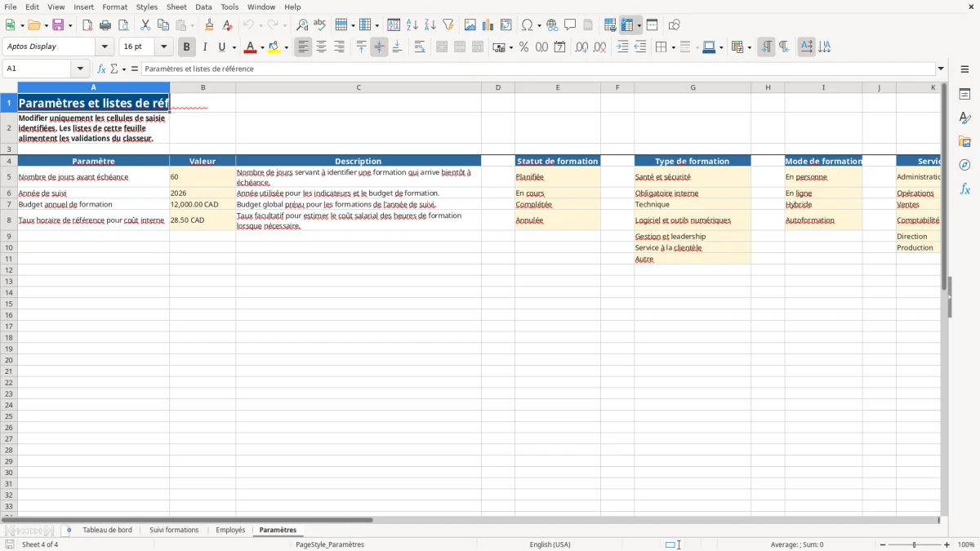The image size is (980, 551).
Task: Click the Copy icon
Action: click(x=163, y=25)
